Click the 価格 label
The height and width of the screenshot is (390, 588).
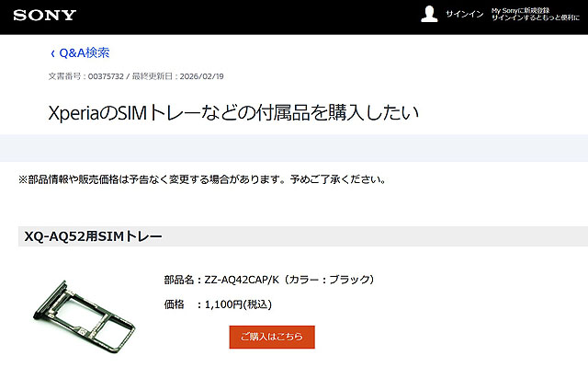[x=174, y=304]
